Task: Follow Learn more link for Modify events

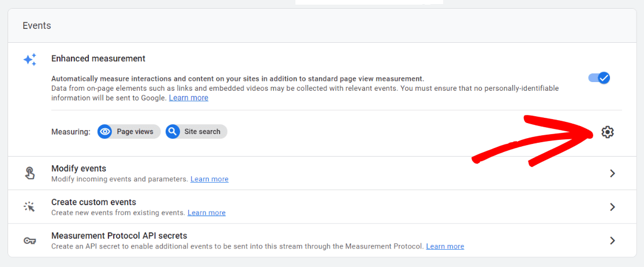Action: [209, 179]
